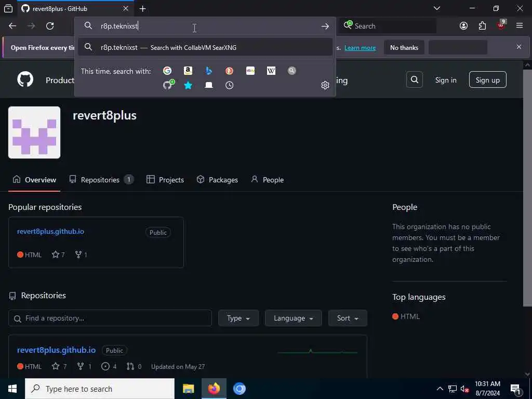Reload the current page
This screenshot has height=399, width=532.
click(x=50, y=26)
